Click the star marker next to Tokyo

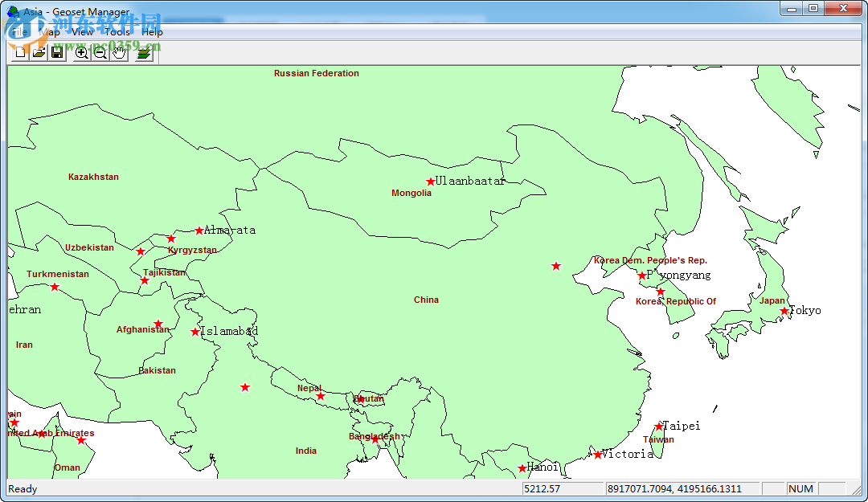click(x=785, y=311)
